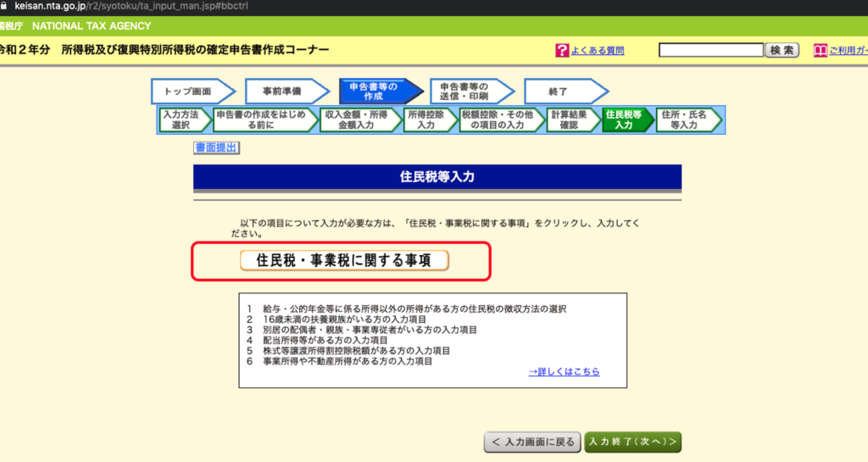868x462 pixels.
Task: Click the 住民税等入力 blue heading banner
Action: pyautogui.click(x=437, y=177)
